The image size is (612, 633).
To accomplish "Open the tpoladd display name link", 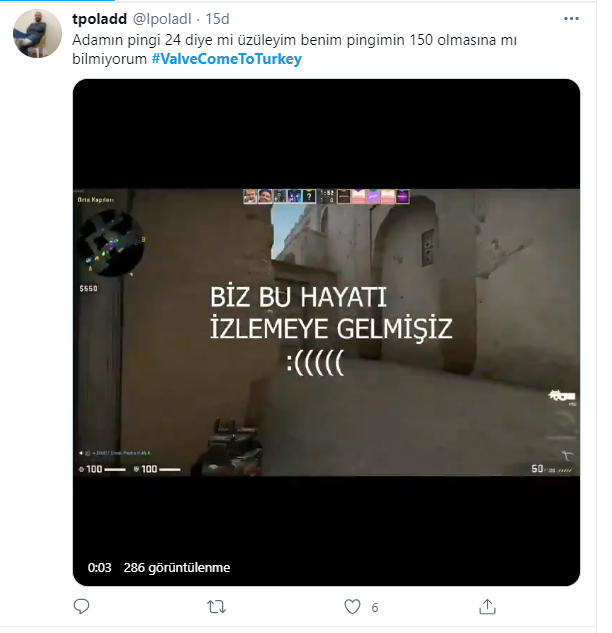I will [99, 19].
